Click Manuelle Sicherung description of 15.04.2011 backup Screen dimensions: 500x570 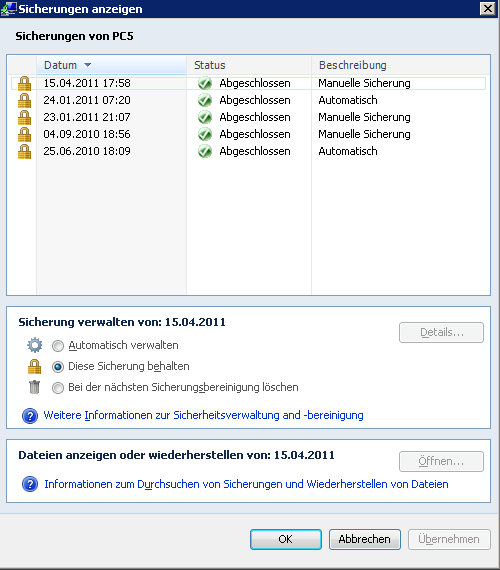pos(364,84)
